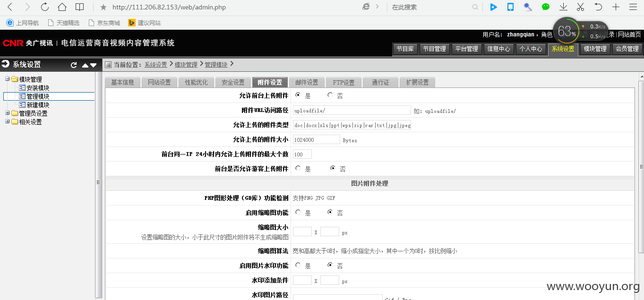Switch to the 基本信息 tab
Viewport: 644px width, 300px height.
point(122,82)
